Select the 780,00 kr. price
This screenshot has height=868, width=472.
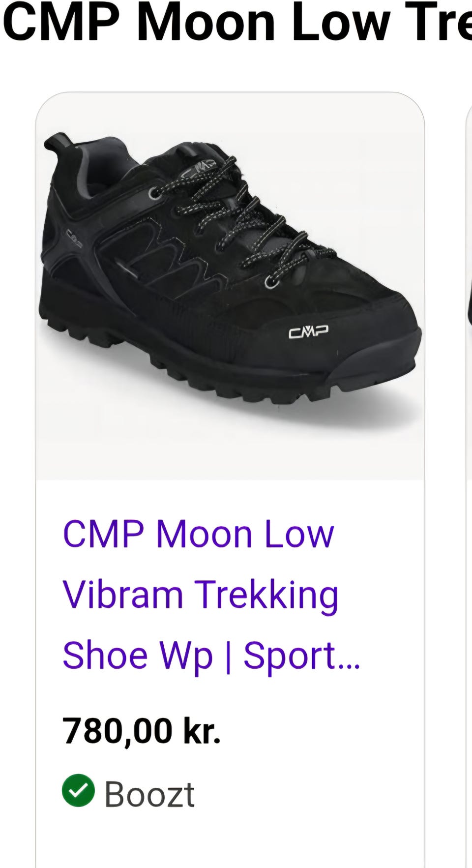[142, 731]
